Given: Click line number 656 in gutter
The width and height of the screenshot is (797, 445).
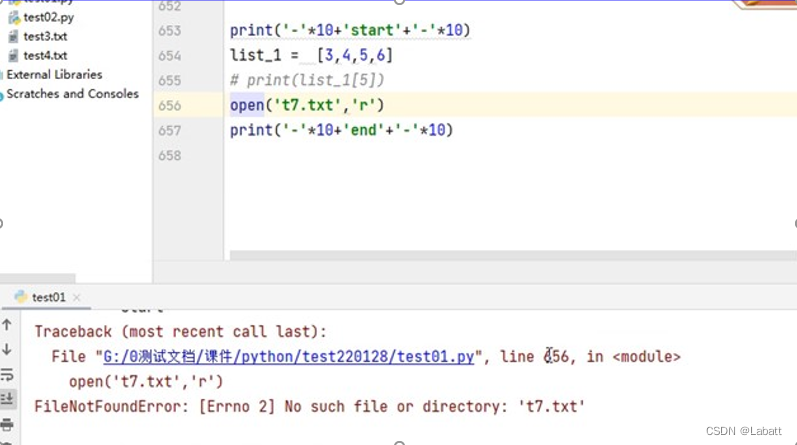Looking at the screenshot, I should (x=169, y=105).
